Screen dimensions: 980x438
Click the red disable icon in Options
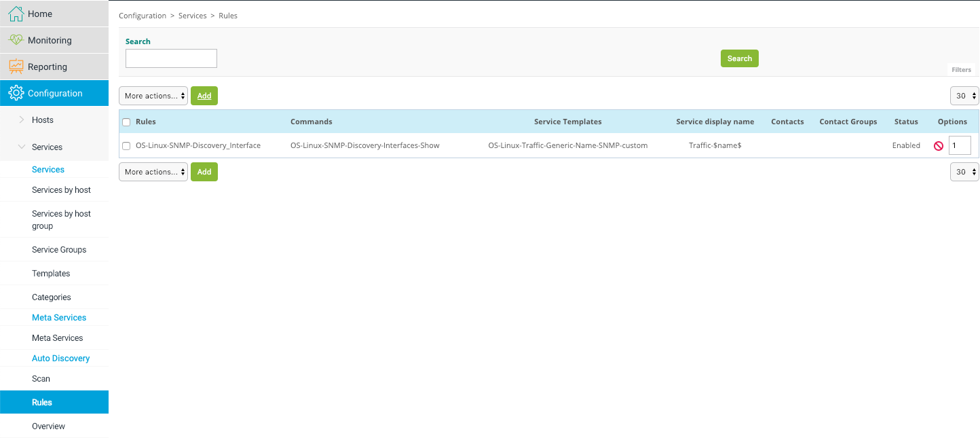tap(939, 146)
